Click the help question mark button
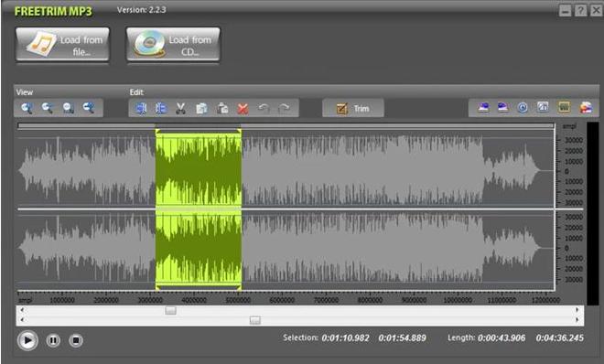604x364 pixels. pyautogui.click(x=580, y=10)
